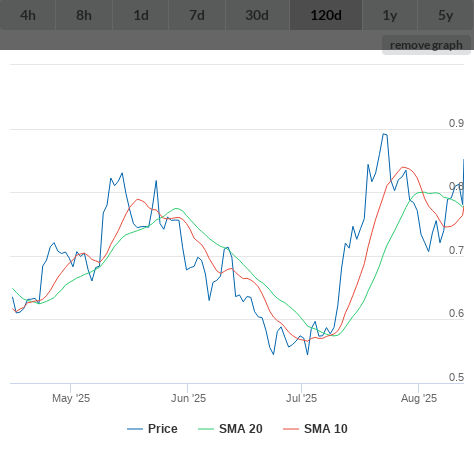The height and width of the screenshot is (455, 474).
Task: Choose the 1d range tab
Action: point(141,15)
